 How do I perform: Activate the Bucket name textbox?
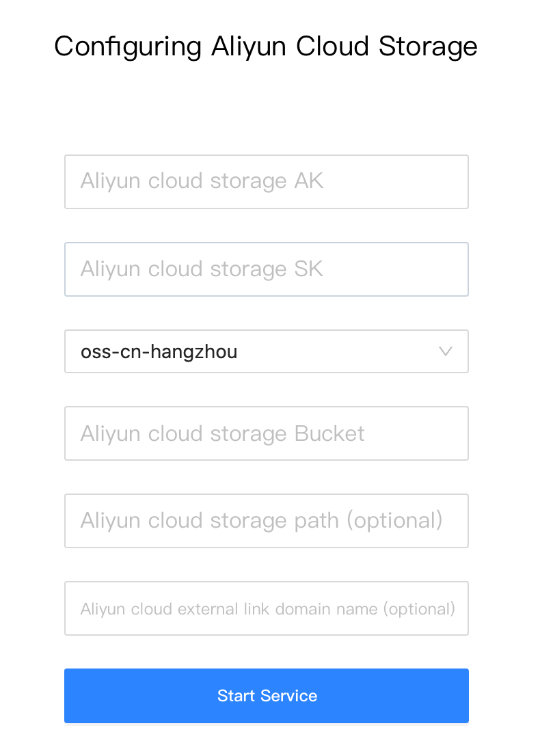[266, 433]
